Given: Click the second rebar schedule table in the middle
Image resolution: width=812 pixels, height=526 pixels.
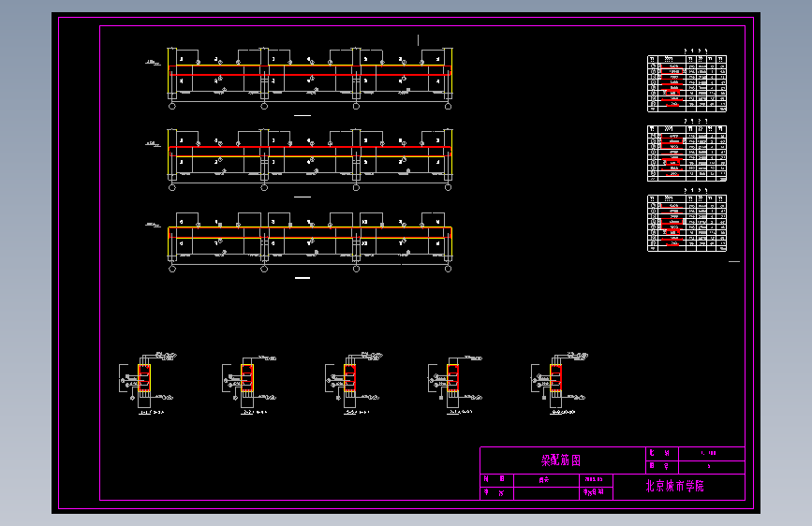Looking at the screenshot, I should pyautogui.click(x=687, y=153).
